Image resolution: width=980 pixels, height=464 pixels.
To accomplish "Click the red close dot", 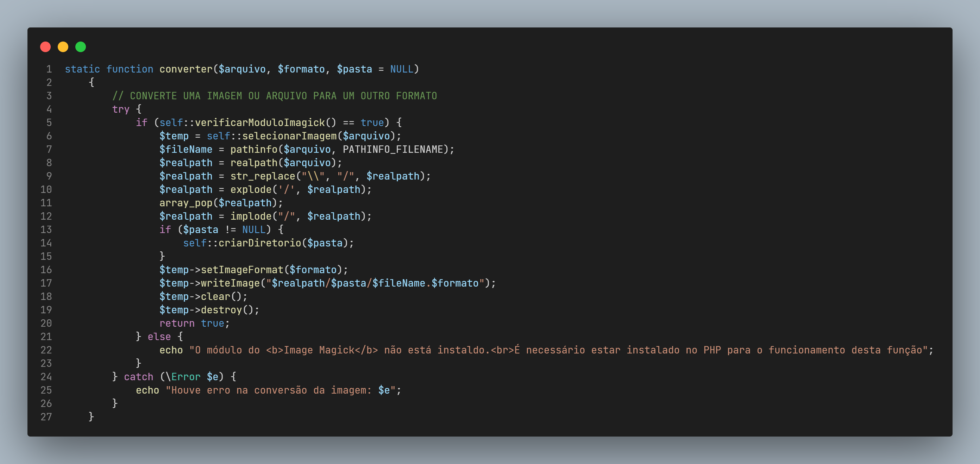I will [45, 47].
